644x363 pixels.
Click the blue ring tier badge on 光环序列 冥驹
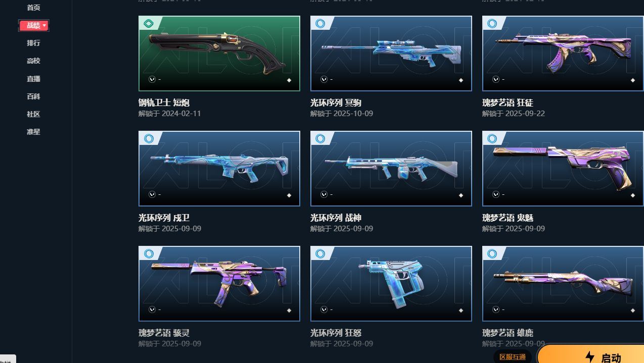(x=320, y=23)
